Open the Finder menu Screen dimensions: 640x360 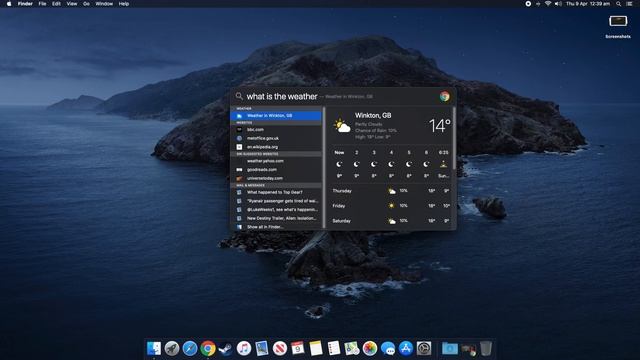coord(25,4)
